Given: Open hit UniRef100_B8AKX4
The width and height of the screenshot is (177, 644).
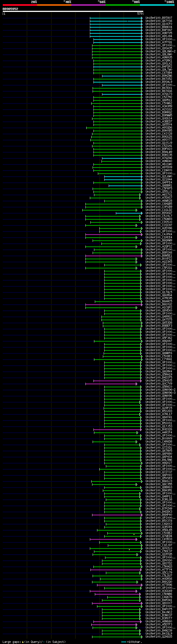Looking at the screenshot, I should [x=159, y=27].
